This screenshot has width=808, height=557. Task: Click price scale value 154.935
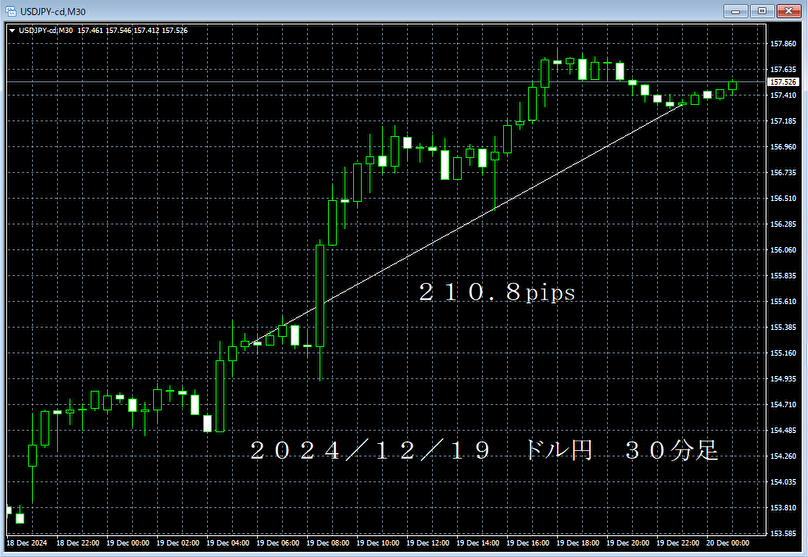(783, 379)
